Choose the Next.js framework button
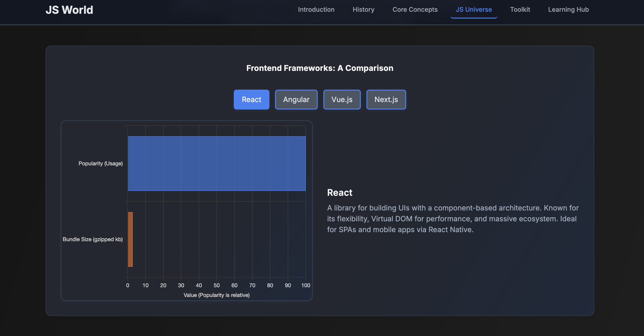This screenshot has height=336, width=644. [386, 100]
